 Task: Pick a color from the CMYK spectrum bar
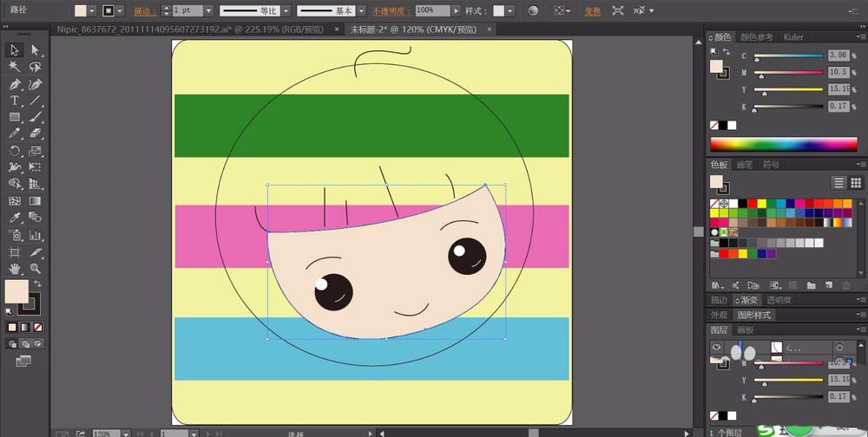coord(783,144)
